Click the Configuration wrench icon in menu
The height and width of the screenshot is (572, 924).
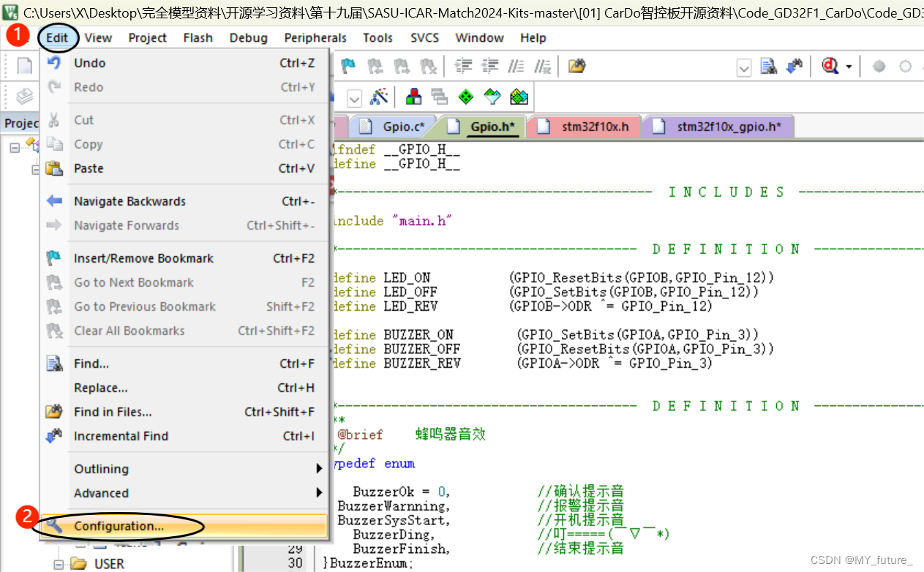(x=54, y=526)
